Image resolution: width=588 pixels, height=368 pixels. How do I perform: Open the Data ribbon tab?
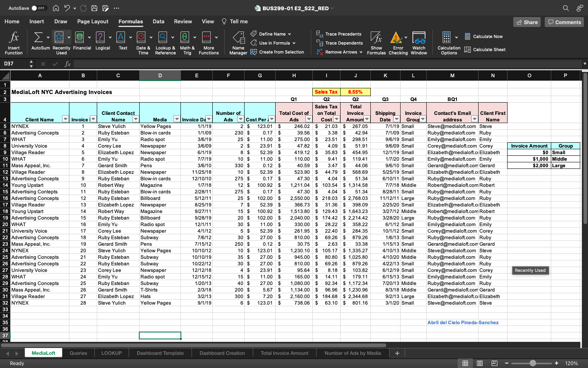click(158, 21)
